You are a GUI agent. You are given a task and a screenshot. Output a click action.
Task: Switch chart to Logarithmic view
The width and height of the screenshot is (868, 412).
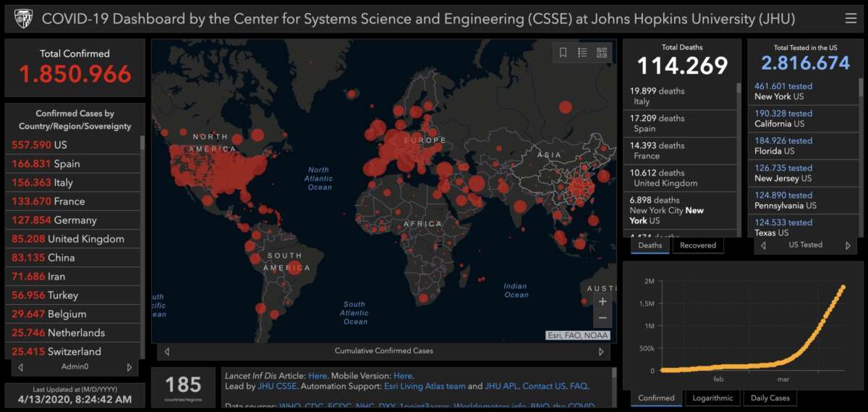point(712,398)
